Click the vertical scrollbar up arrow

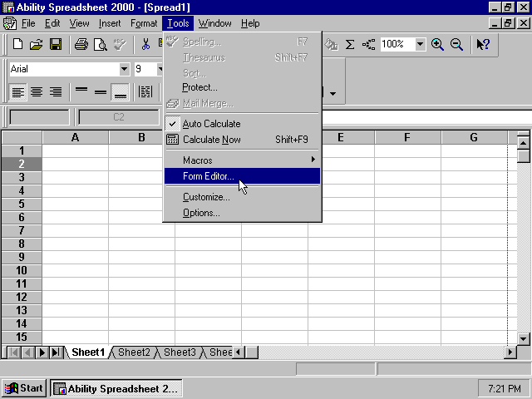click(x=523, y=143)
